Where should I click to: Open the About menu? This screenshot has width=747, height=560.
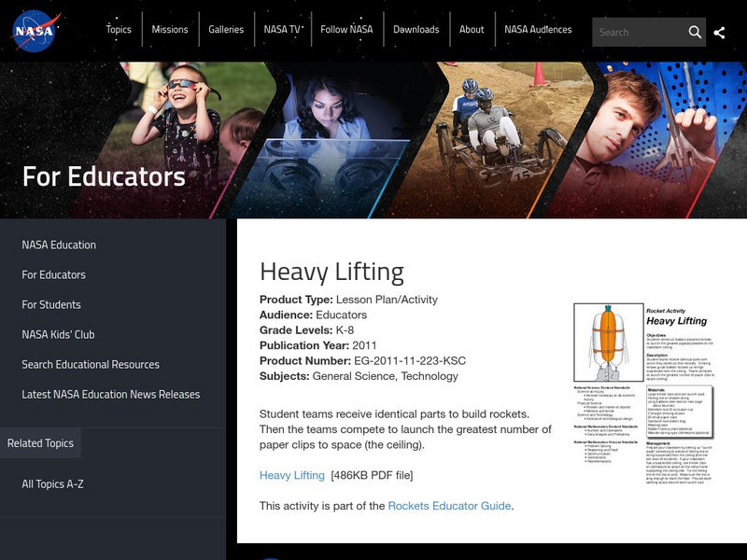472,30
